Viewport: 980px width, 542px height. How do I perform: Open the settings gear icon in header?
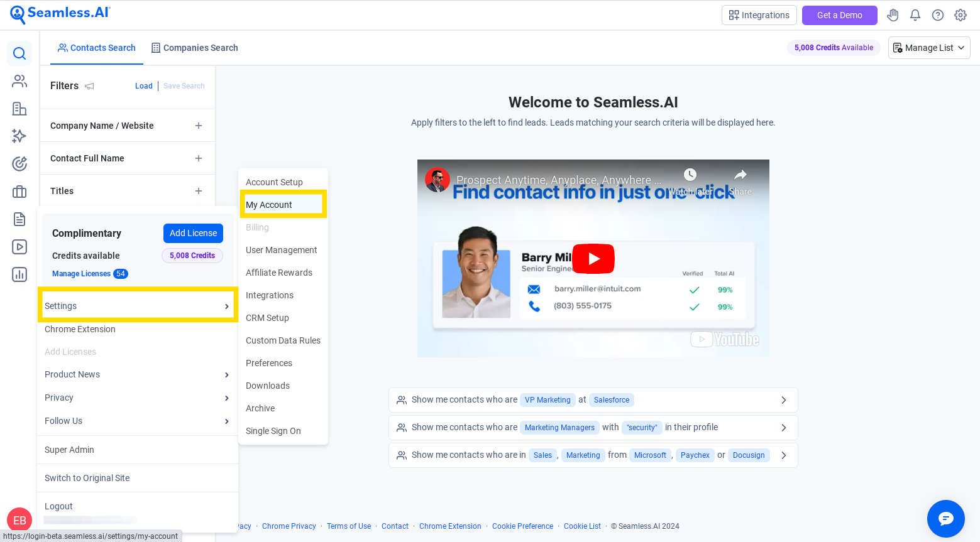(961, 15)
